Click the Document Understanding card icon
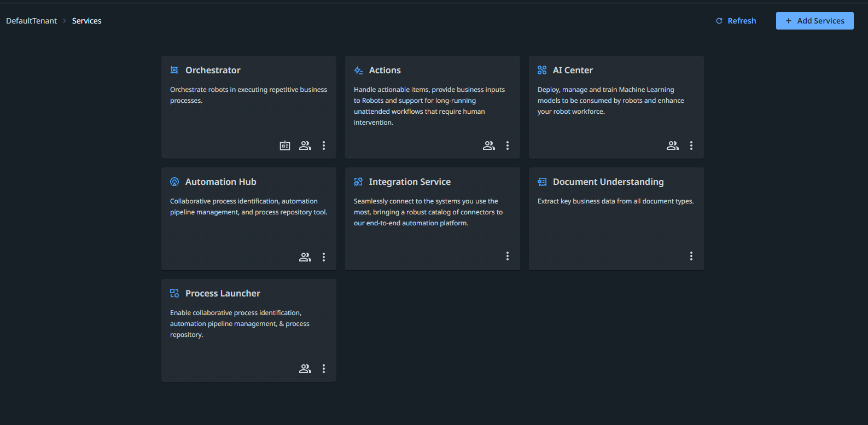Viewport: 868px width, 425px height. click(x=542, y=182)
